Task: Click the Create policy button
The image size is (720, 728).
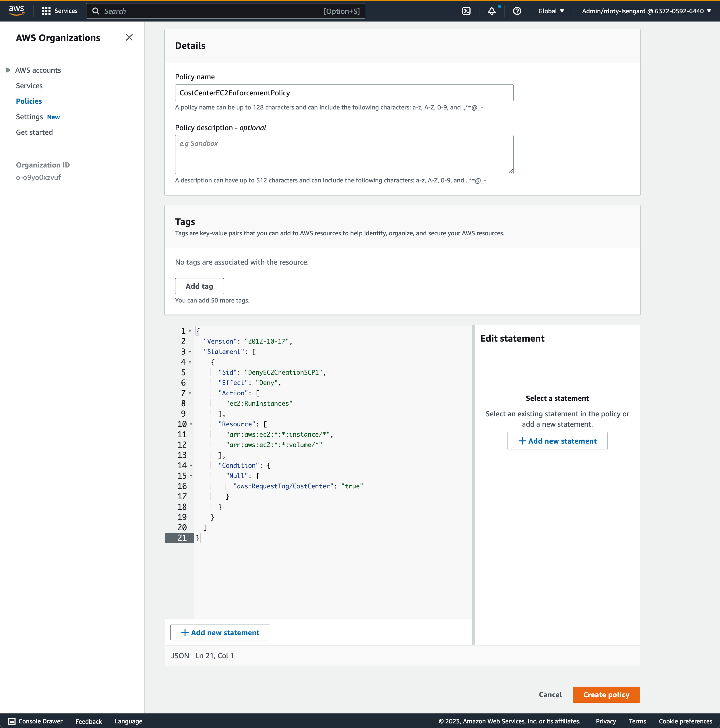Action: [x=606, y=694]
